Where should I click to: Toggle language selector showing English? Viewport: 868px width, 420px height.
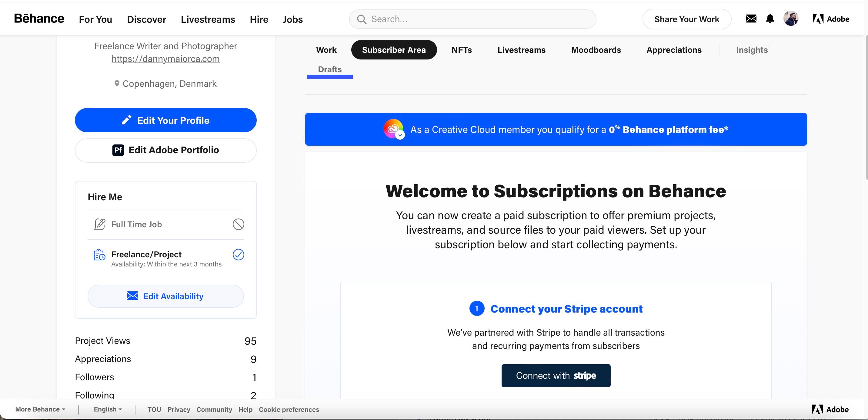pyautogui.click(x=107, y=409)
